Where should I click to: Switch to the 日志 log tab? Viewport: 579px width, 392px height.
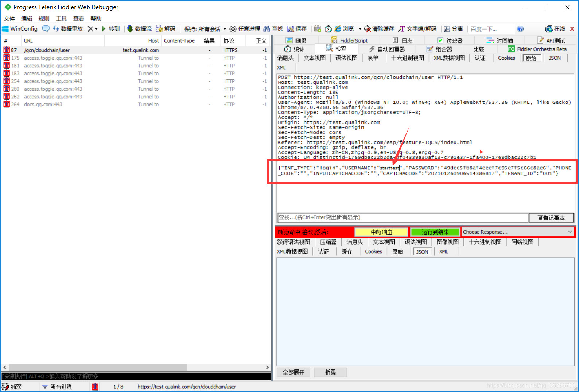tap(403, 40)
